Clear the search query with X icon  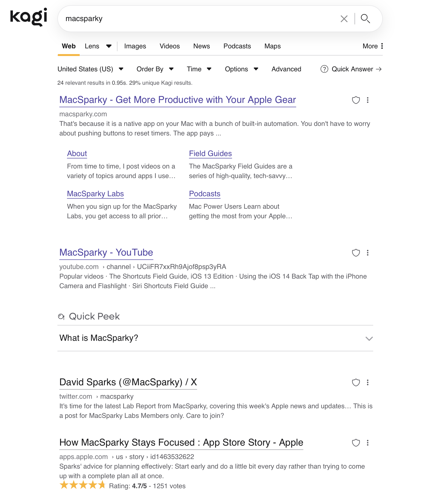click(x=344, y=19)
